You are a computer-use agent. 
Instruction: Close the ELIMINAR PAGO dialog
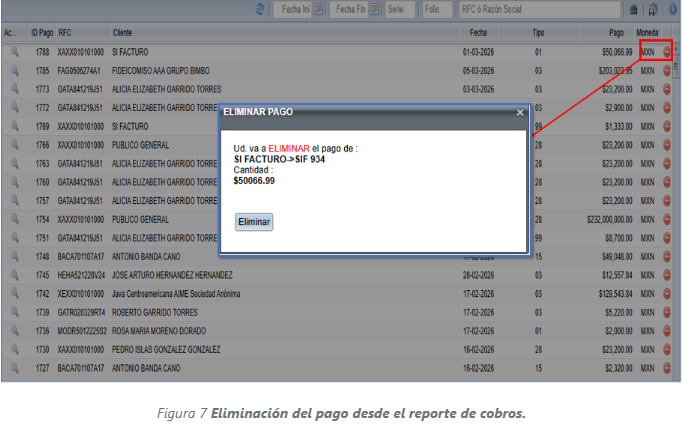[519, 113]
